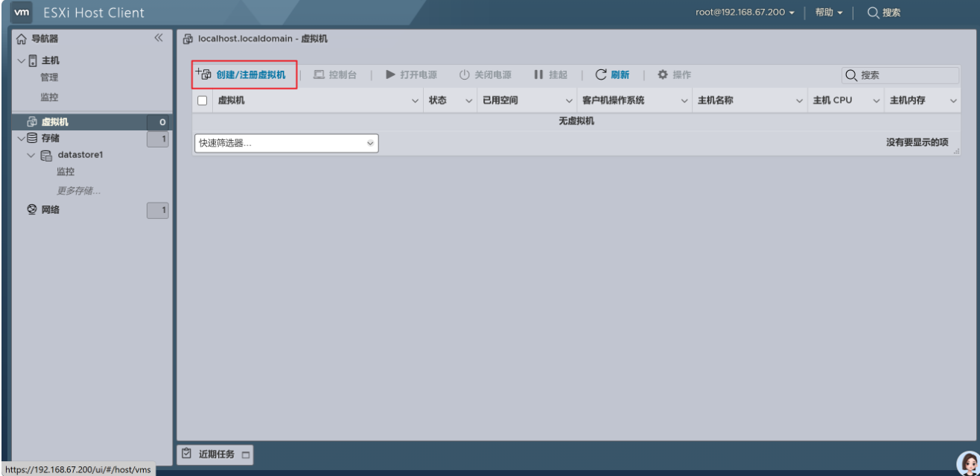This screenshot has width=980, height=476.
Task: Open the Used Space column dropdown arrow
Action: pos(568,101)
